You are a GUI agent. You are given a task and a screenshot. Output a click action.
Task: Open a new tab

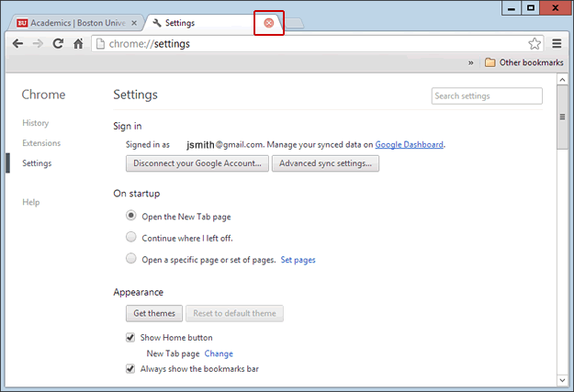pos(294,23)
